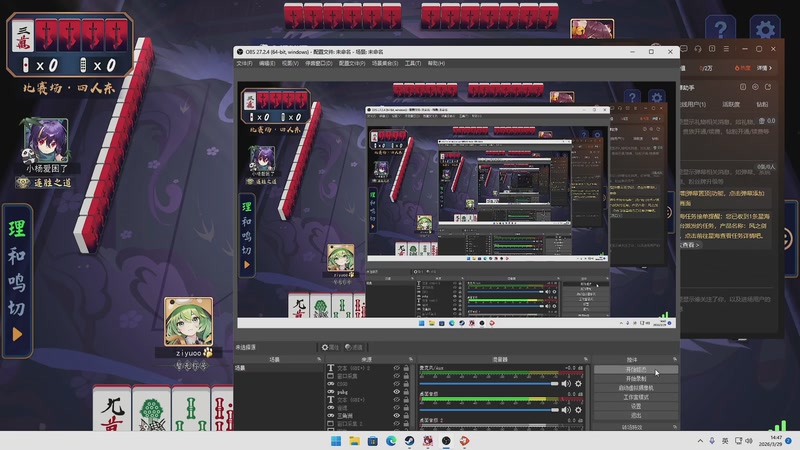Open Microsoft Edge from taskbar
This screenshot has height=450, width=800.
coord(391,441)
